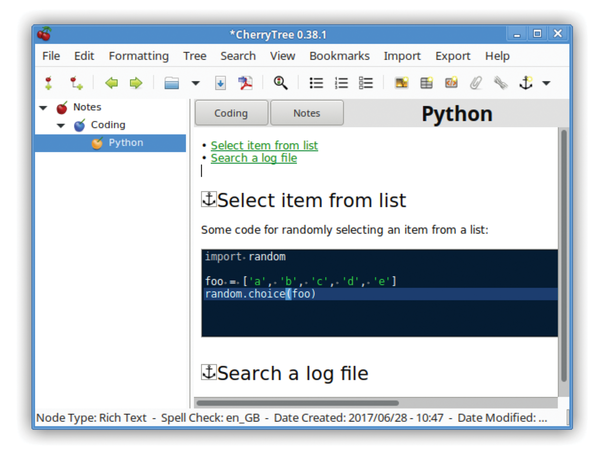This screenshot has height=455, width=600.
Task: Click the line 'random.choice(foo)' in codebox
Action: (x=261, y=294)
